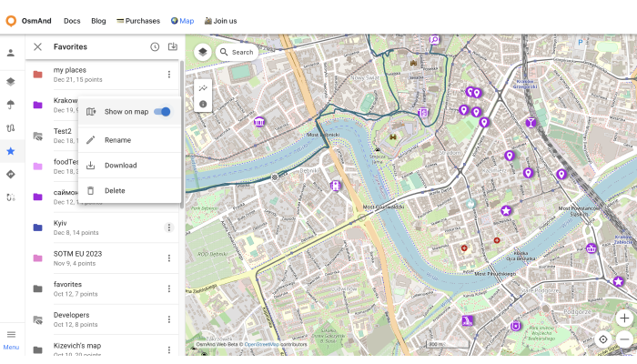The height and width of the screenshot is (364, 637).
Task: Open the Navigation directions sidebar icon
Action: (x=11, y=174)
